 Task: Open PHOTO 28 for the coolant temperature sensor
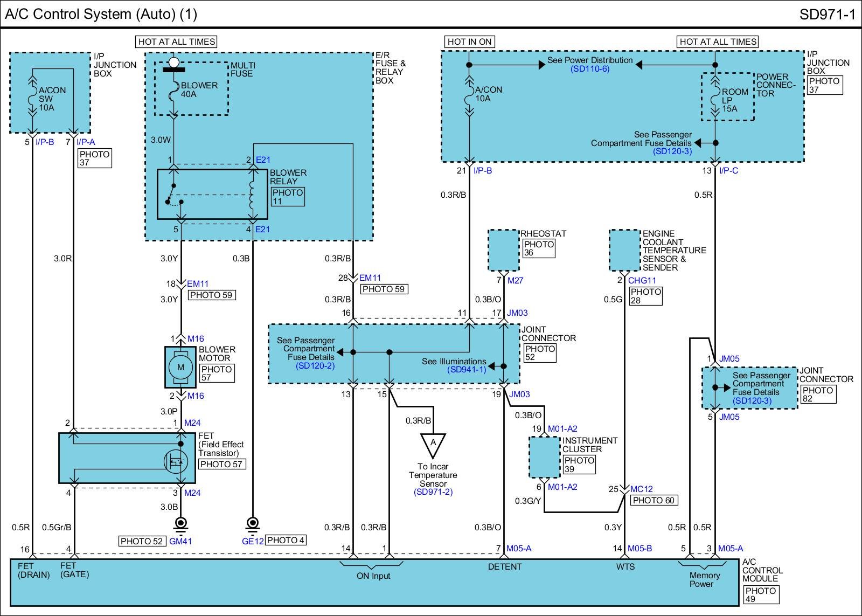(x=645, y=296)
